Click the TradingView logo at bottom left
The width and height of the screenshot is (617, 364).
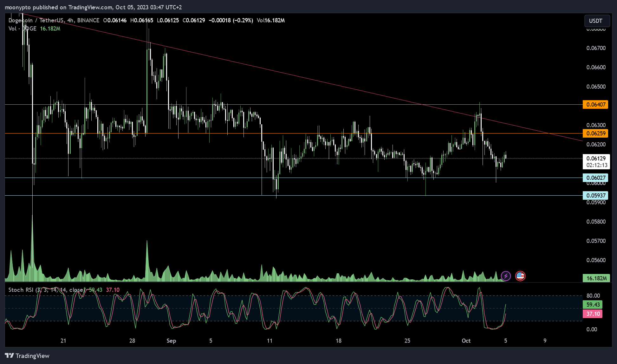click(27, 356)
